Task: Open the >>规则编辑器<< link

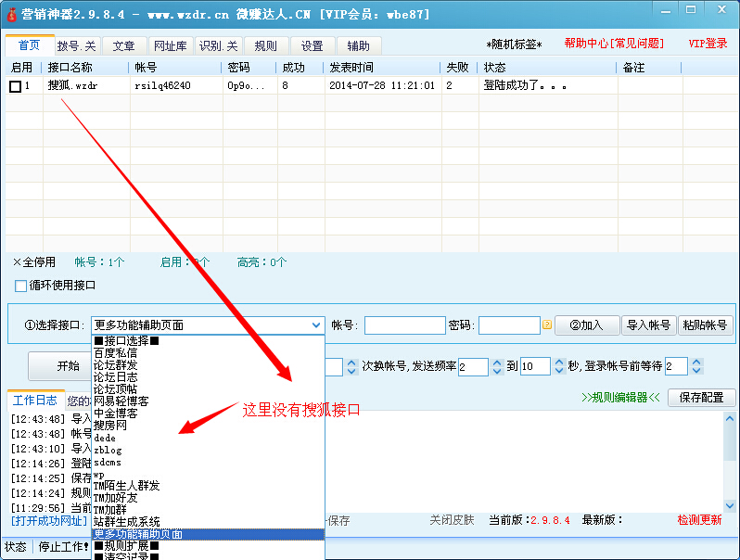Action: [x=620, y=398]
